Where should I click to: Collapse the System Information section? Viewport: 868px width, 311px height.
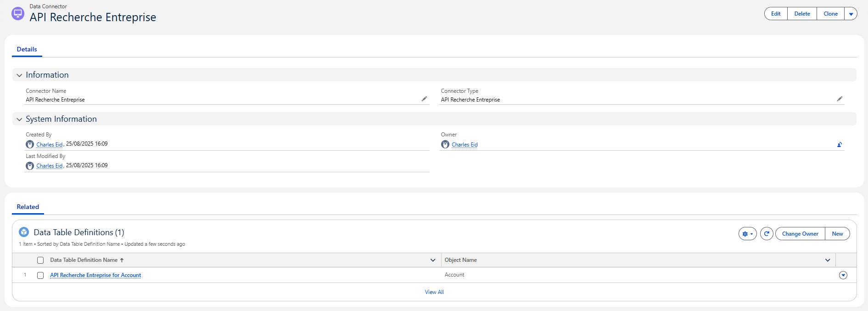[19, 119]
